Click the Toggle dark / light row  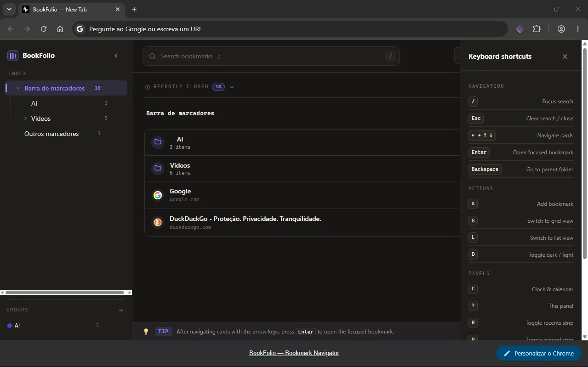pyautogui.click(x=521, y=255)
